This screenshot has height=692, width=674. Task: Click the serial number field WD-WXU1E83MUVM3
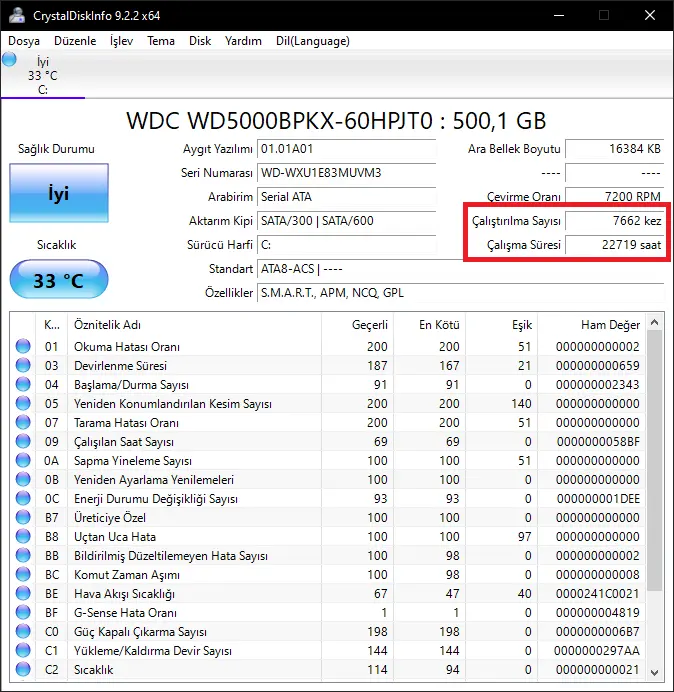click(346, 173)
